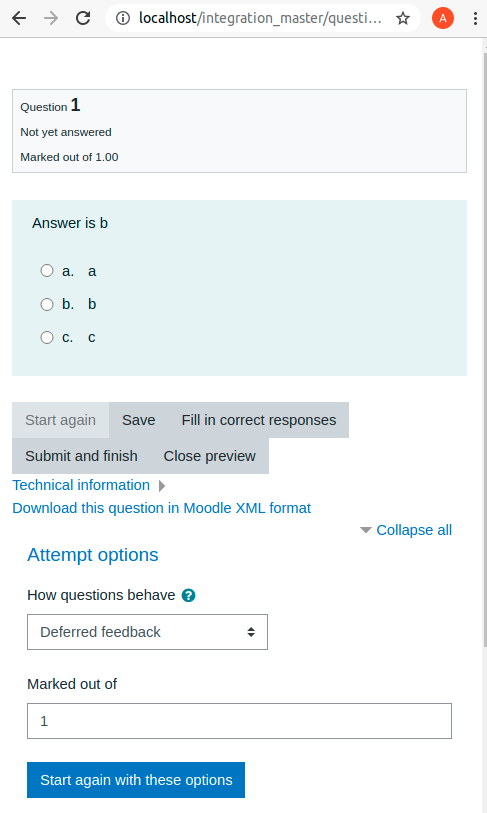Image resolution: width=487 pixels, height=813 pixels.
Task: Click Start again with these options
Action: point(136,780)
